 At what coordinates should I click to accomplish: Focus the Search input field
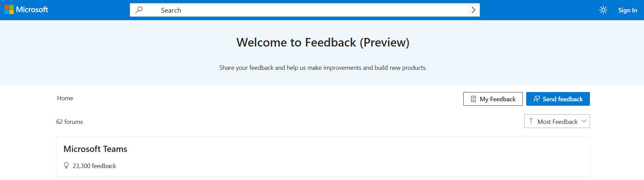pos(305,10)
